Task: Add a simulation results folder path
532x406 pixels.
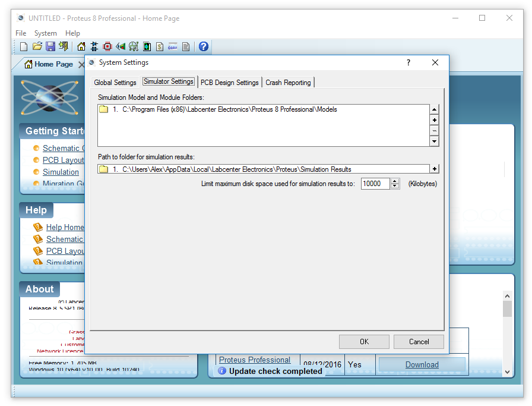Action: click(x=435, y=169)
